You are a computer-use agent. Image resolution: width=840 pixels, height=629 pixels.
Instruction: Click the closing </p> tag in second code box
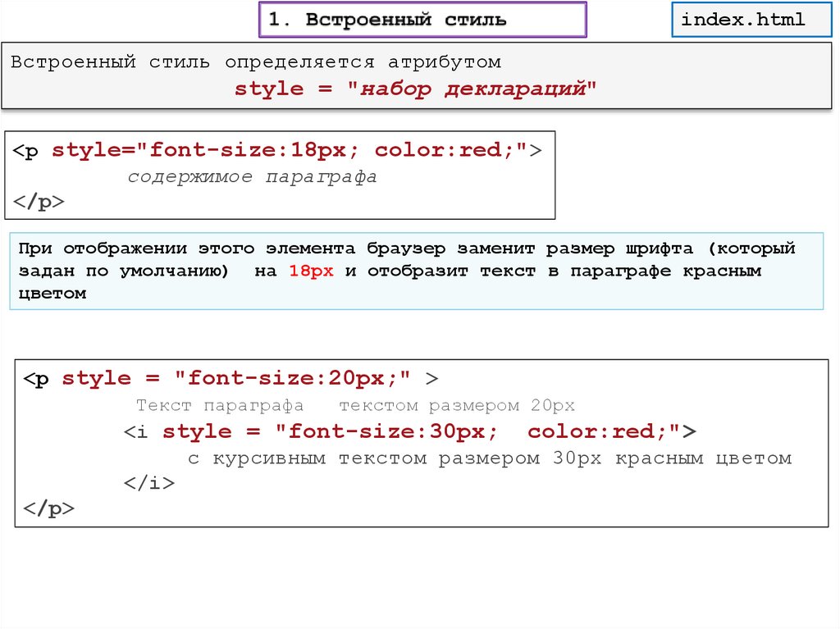[x=48, y=508]
